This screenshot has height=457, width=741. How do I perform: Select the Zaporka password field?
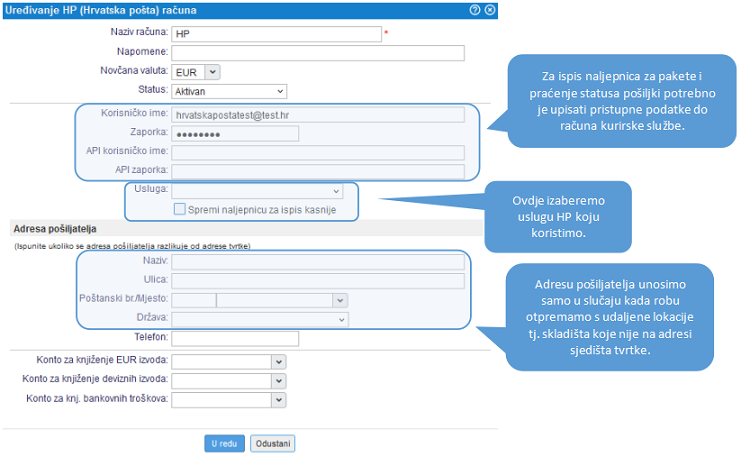click(235, 134)
